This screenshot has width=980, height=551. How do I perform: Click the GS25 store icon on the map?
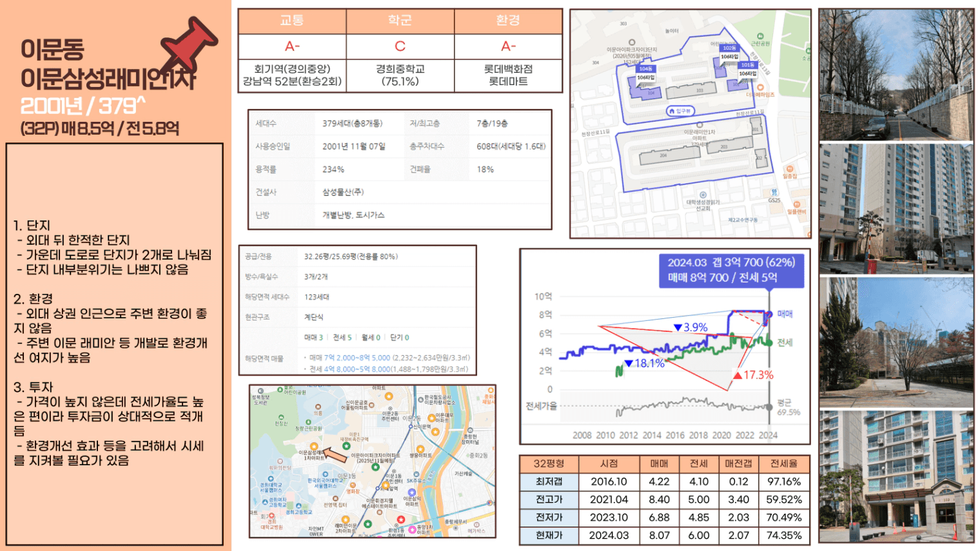coord(774,192)
